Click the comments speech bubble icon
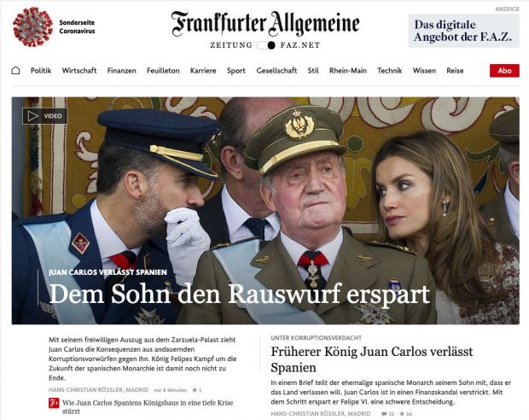Image resolution: width=529 pixels, height=420 pixels. click(x=384, y=414)
